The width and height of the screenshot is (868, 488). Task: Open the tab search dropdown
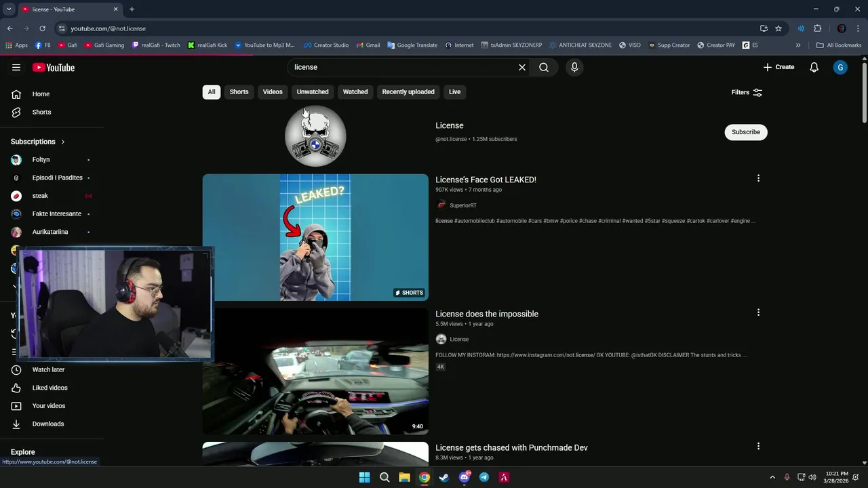(x=9, y=9)
